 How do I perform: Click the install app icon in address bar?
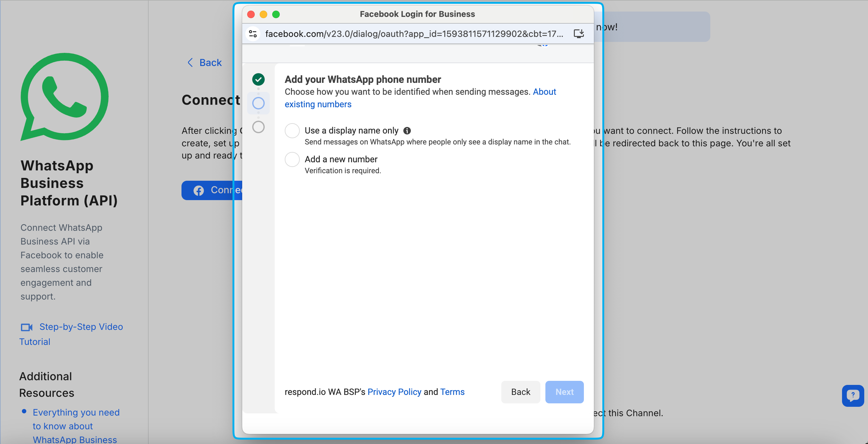pyautogui.click(x=579, y=34)
